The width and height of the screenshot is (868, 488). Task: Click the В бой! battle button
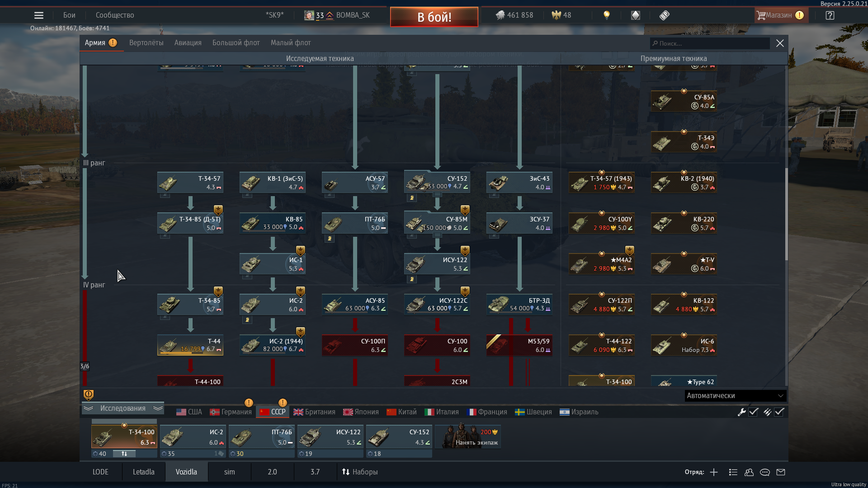434,17
